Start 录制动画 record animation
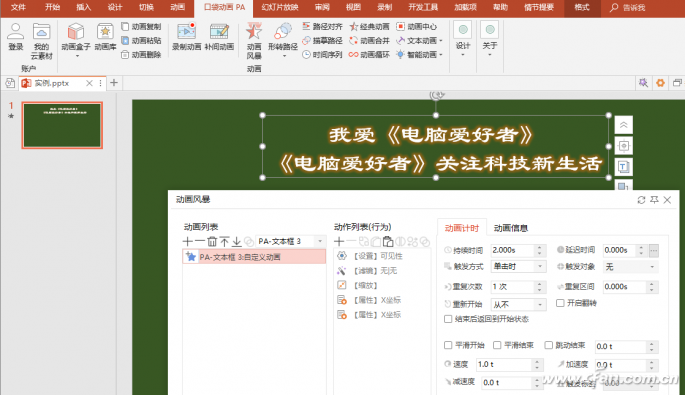 [187, 37]
